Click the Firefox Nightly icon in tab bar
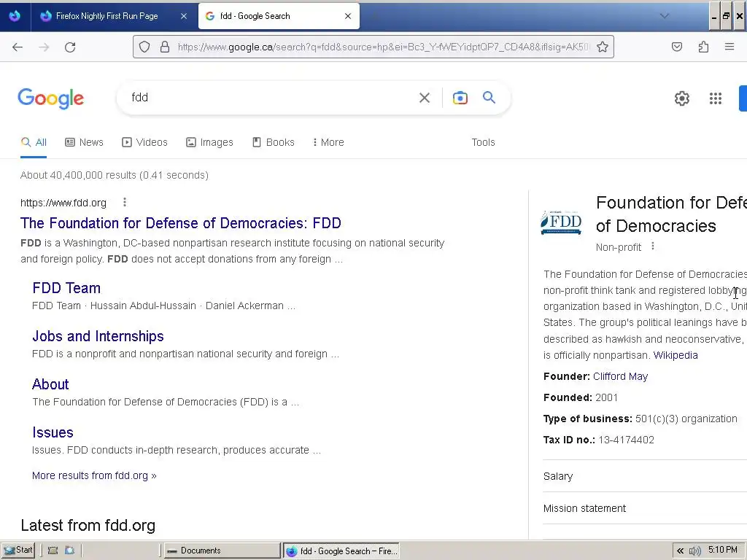Screen dimensions: 747x560 (15, 16)
